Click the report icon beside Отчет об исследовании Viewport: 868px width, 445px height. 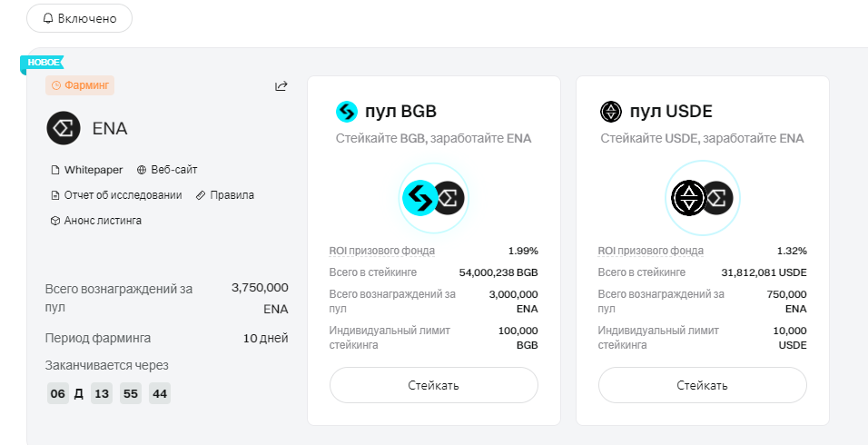click(54, 195)
